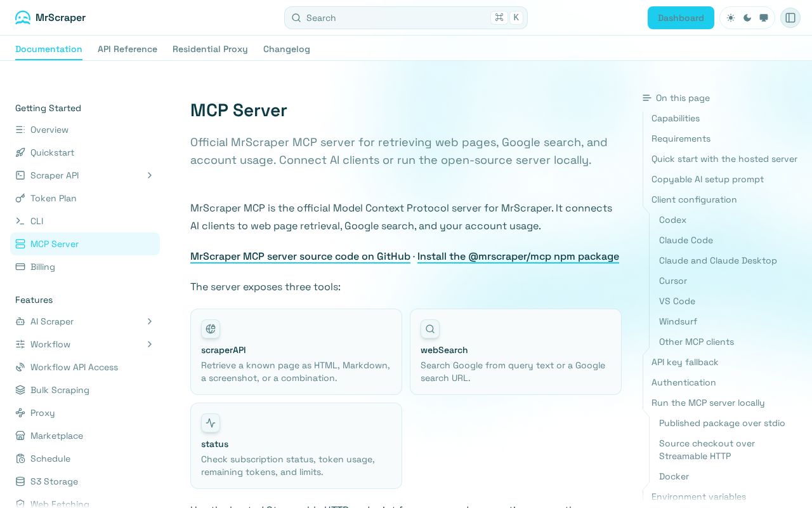Open MrScraper MCP server GitHub link
Viewport: 812px width, 508px height.
[x=300, y=257]
